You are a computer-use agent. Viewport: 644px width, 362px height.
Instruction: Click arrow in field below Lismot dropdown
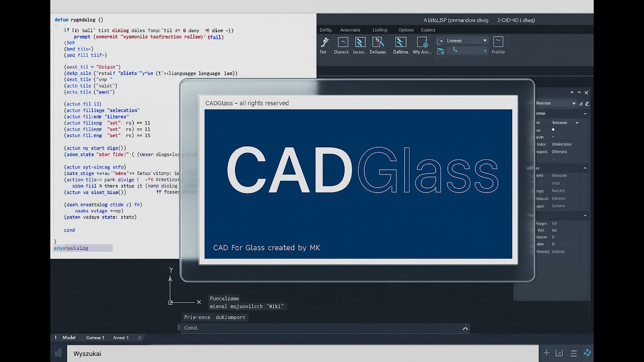(485, 51)
